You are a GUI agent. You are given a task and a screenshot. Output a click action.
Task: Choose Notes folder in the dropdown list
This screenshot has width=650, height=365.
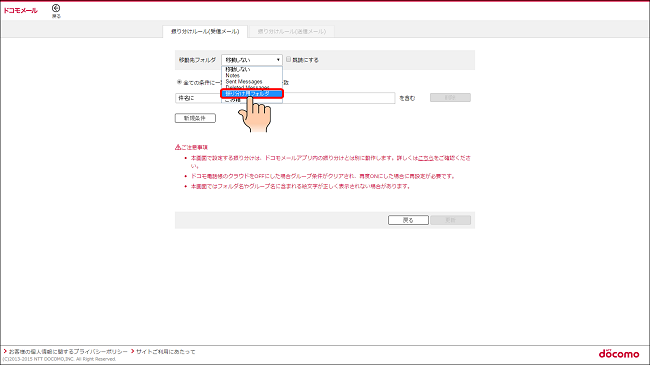(x=252, y=75)
